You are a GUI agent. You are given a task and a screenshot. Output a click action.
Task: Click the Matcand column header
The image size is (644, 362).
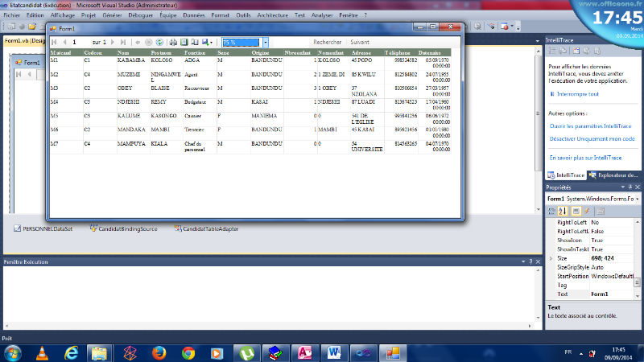61,53
